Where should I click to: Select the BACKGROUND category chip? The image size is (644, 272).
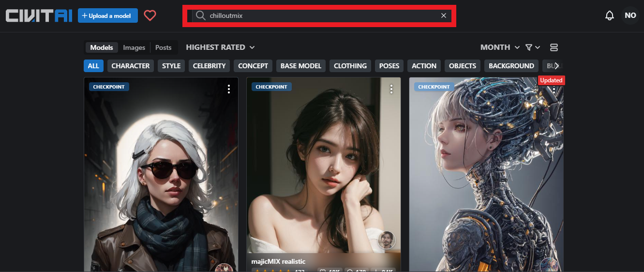[511, 66]
